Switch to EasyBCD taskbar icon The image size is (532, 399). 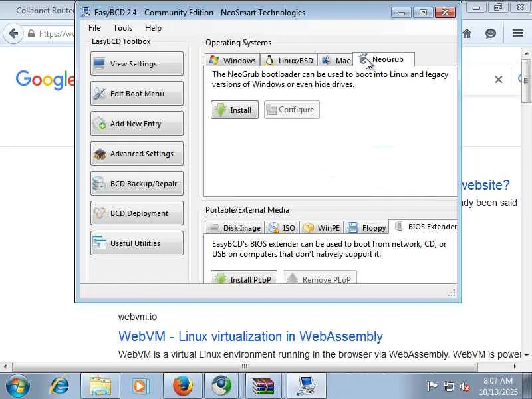(x=307, y=386)
